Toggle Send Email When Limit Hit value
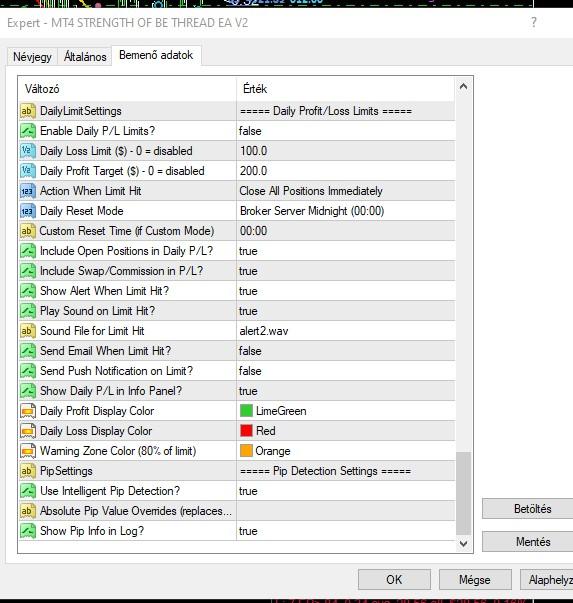Screen dimensions: 573x603 346,351
